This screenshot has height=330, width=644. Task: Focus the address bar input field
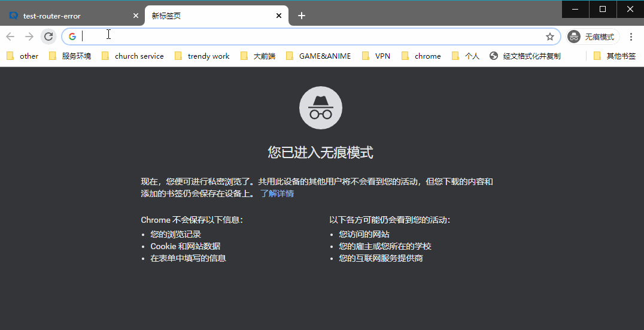pos(311,37)
